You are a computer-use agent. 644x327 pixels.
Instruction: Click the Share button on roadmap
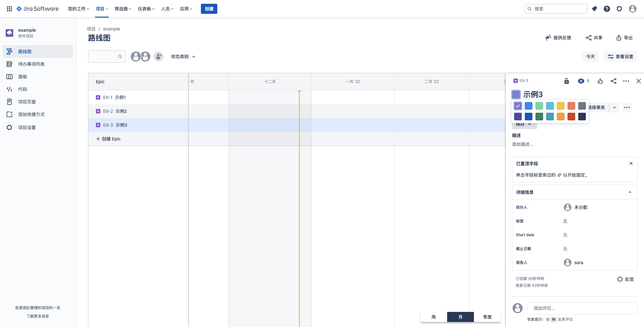(x=594, y=38)
